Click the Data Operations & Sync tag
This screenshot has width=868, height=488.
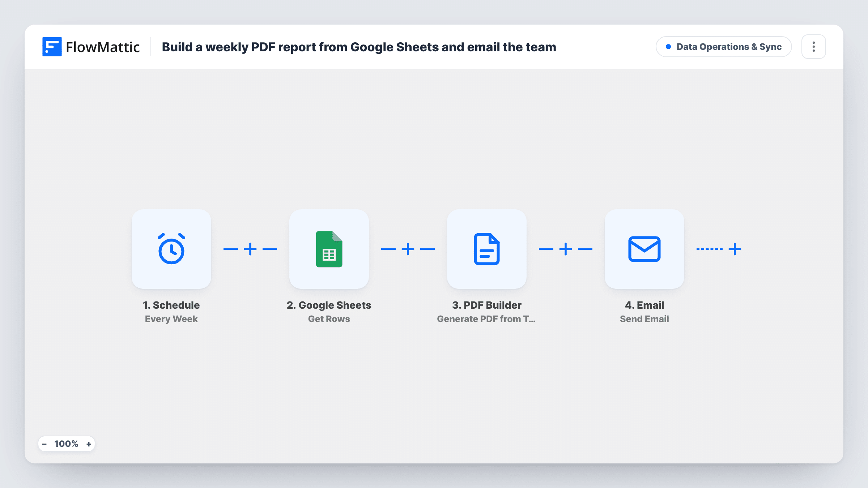(x=724, y=47)
